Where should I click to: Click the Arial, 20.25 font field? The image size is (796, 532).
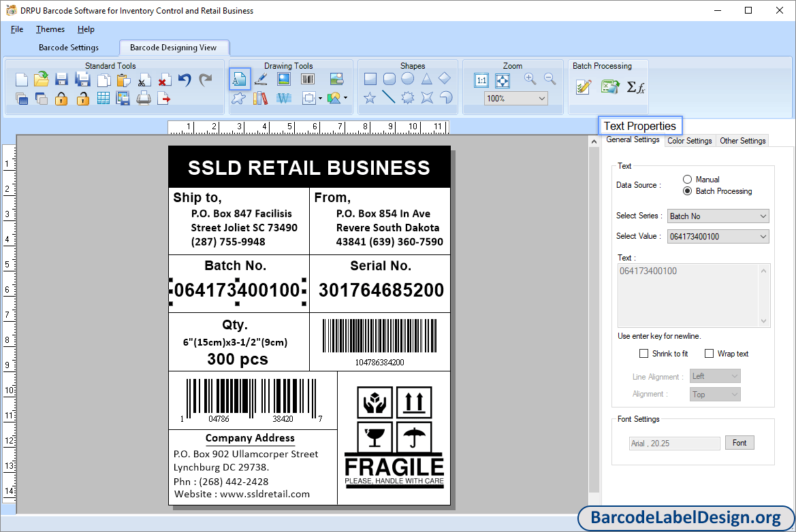pyautogui.click(x=674, y=444)
